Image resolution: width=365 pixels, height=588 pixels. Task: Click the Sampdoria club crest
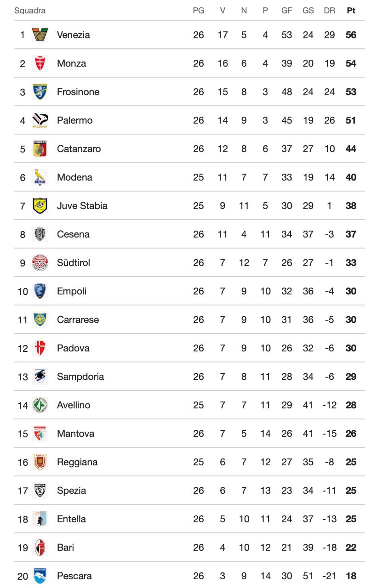(x=40, y=377)
